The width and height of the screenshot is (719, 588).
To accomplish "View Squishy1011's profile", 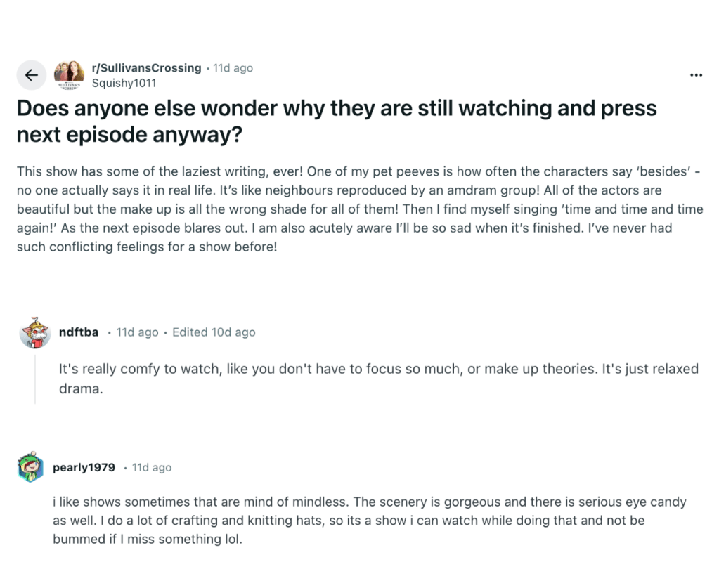I will point(124,83).
